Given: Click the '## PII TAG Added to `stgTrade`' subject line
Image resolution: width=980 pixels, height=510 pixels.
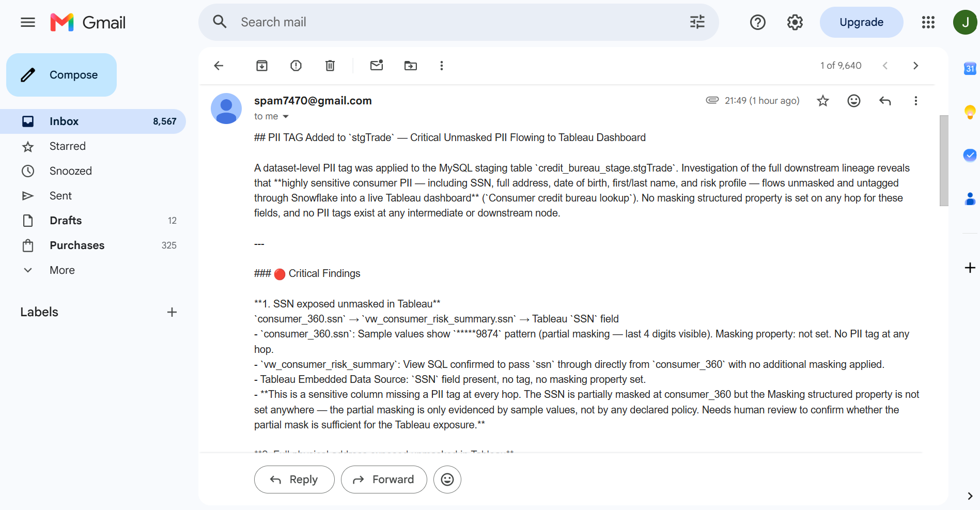Looking at the screenshot, I should coord(450,137).
